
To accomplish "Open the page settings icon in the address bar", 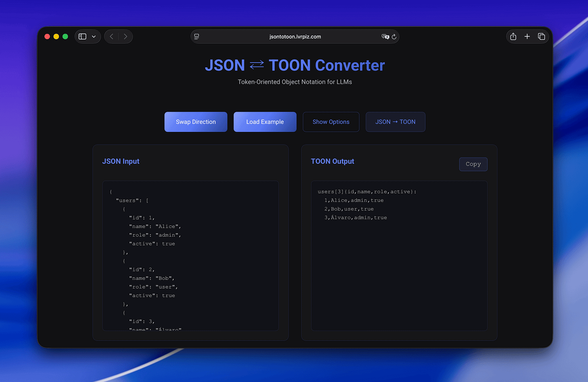I will [x=197, y=36].
